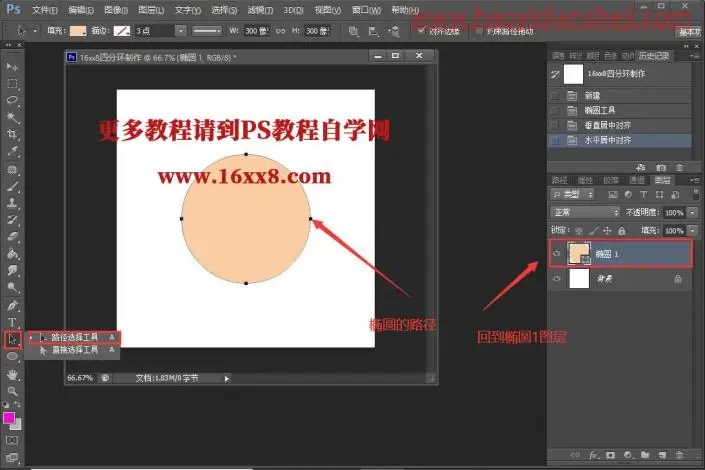The image size is (705, 470).
Task: Select the Rectangular Marquee tool
Action: pyautogui.click(x=12, y=84)
